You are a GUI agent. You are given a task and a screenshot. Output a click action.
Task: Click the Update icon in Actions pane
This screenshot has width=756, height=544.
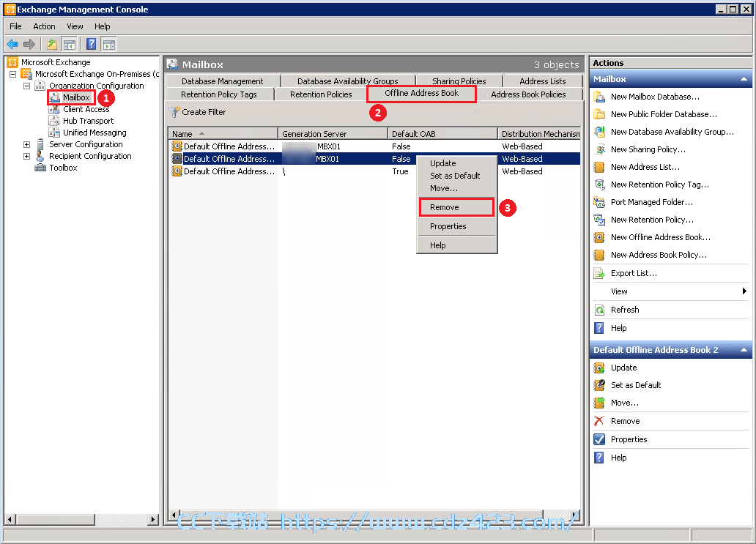click(599, 368)
